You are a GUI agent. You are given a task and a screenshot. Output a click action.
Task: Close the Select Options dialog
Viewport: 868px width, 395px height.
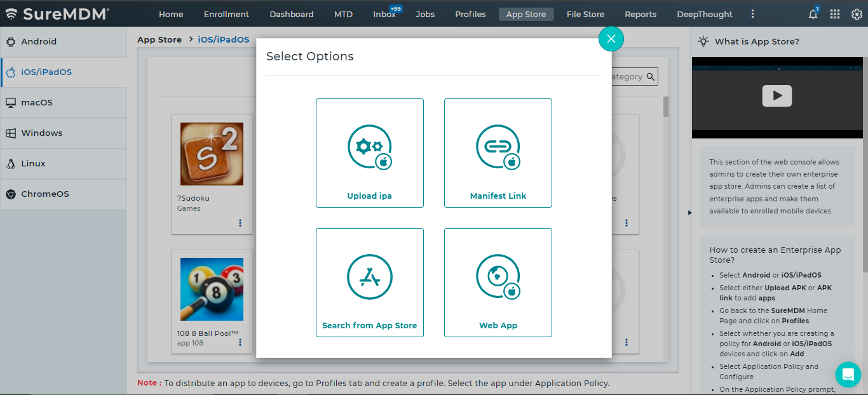coord(611,39)
